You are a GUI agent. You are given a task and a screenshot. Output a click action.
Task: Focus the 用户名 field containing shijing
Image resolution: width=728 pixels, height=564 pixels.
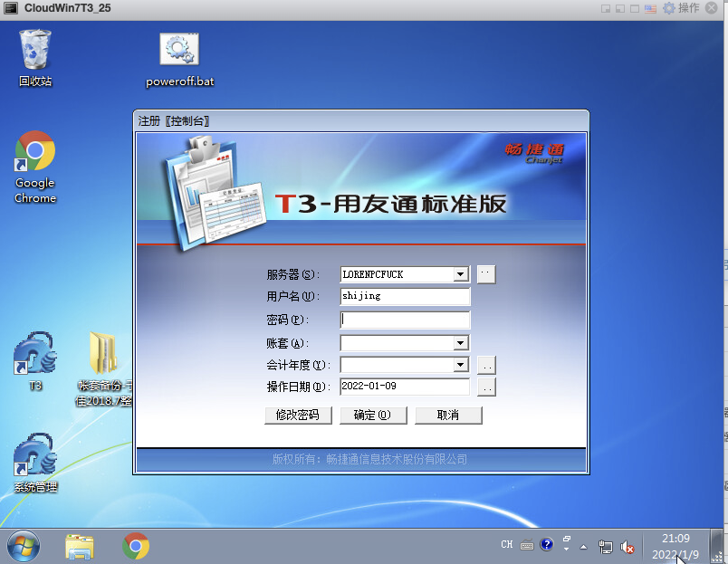pos(405,296)
